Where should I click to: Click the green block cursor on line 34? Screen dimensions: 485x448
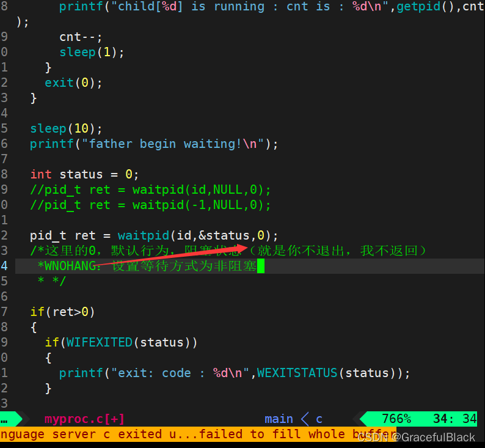(x=261, y=266)
